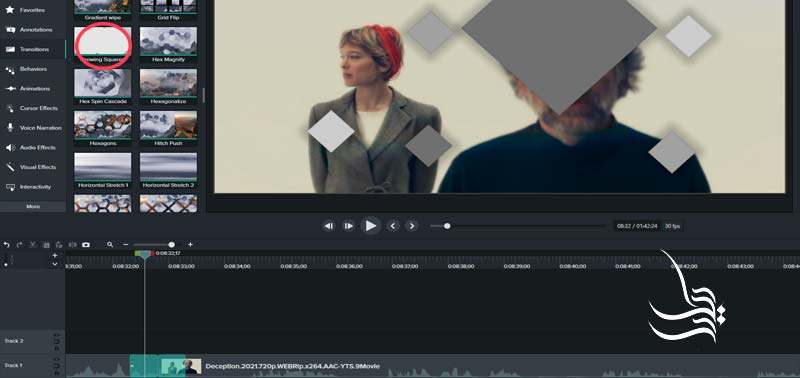Click the redo arrow in timeline toolbar
Screen dimensions: 800x378
(x=19, y=245)
